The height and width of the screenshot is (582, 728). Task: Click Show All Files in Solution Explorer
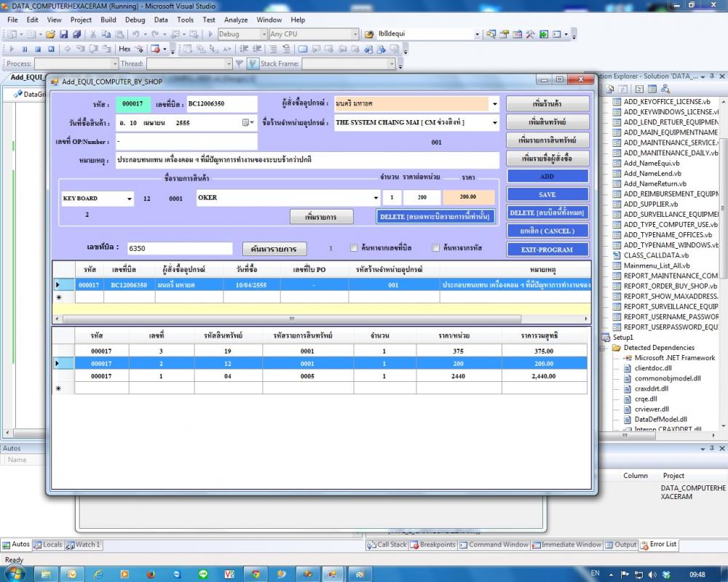tap(610, 89)
